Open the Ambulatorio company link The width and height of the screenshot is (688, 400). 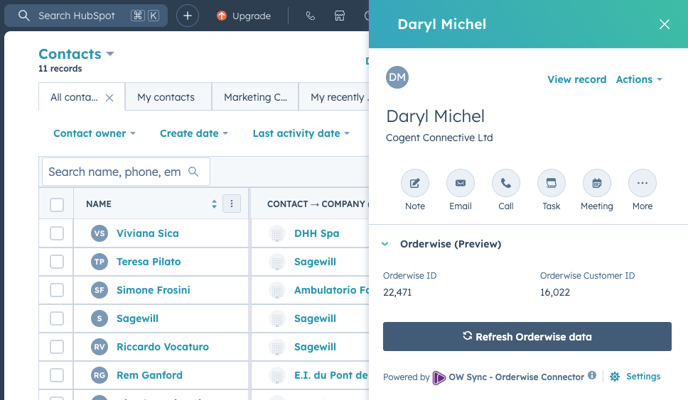click(x=331, y=290)
